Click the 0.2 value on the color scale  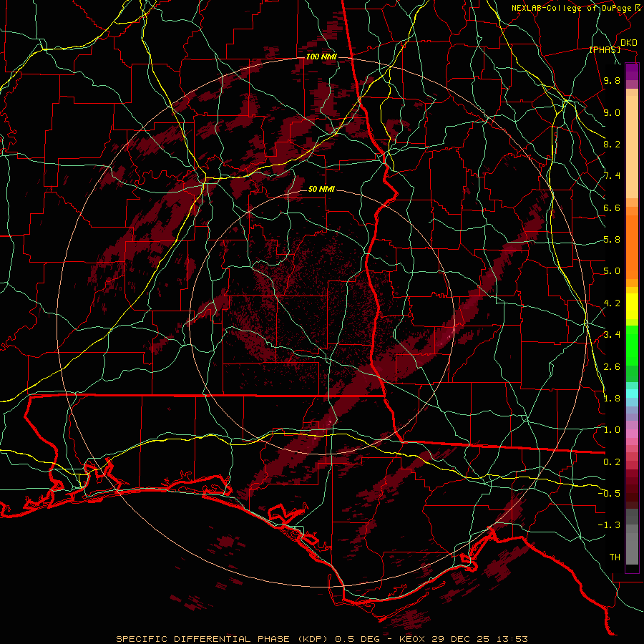tap(612, 462)
